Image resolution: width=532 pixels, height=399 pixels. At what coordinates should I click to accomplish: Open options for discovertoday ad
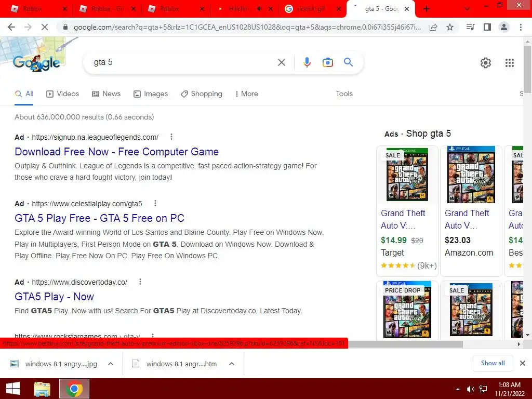[x=140, y=282]
